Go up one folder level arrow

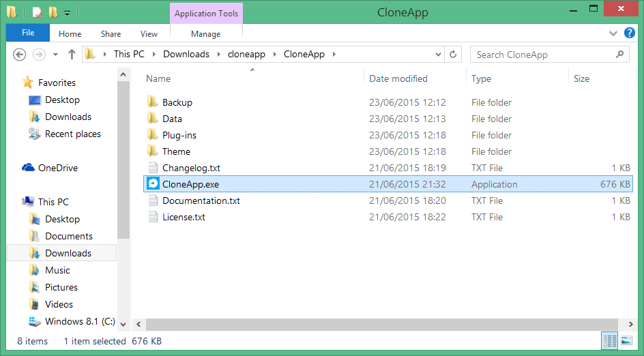pos(72,54)
